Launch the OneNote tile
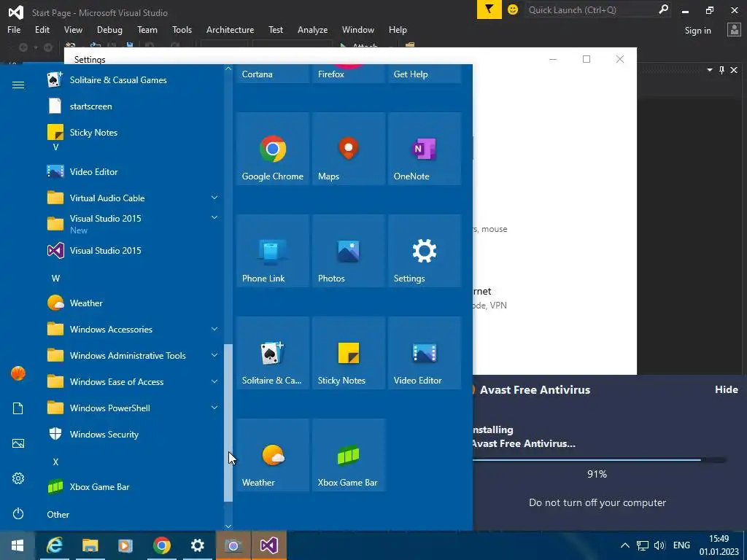 pos(425,149)
